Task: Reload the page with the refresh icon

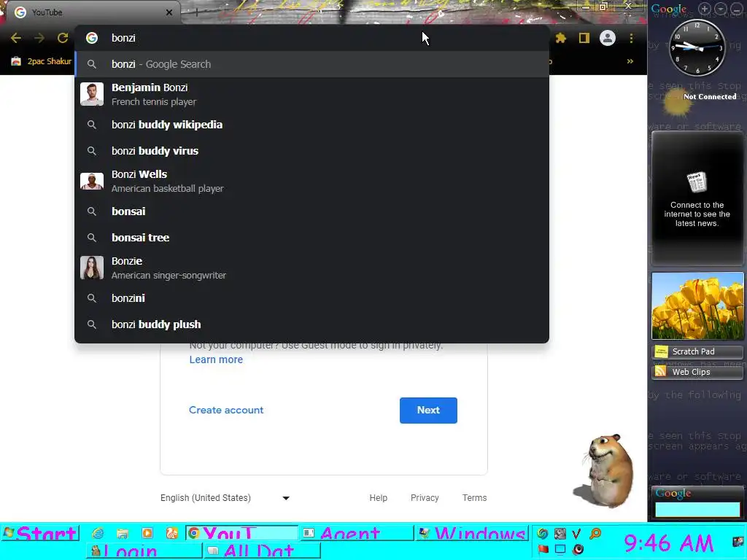Action: (x=63, y=38)
